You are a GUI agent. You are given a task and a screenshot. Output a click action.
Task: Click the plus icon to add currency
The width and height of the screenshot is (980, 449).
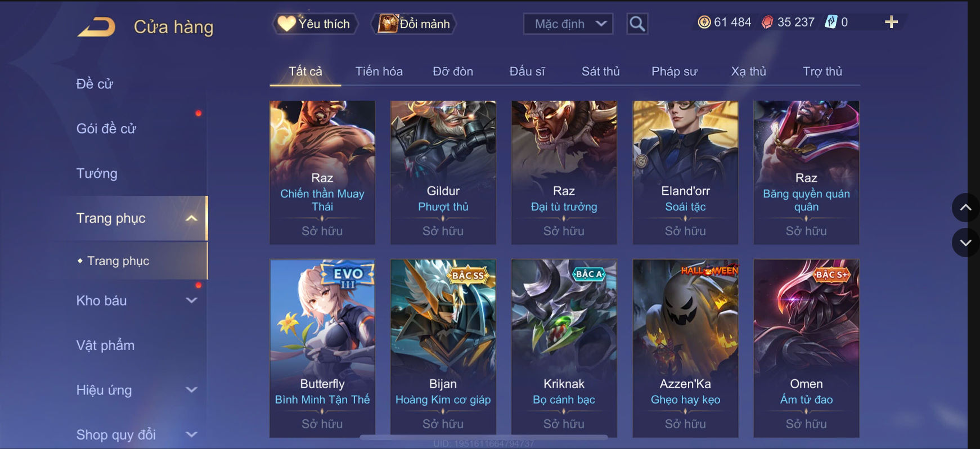pyautogui.click(x=891, y=23)
